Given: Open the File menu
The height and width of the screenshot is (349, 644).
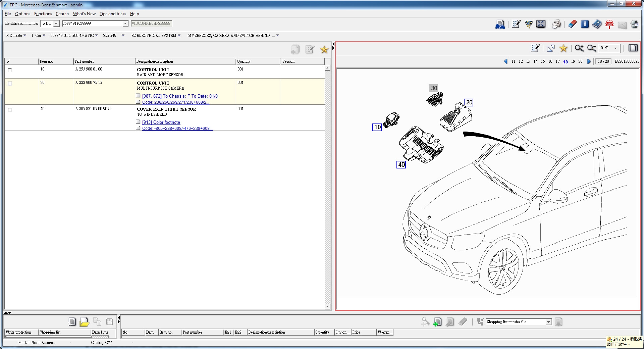Looking at the screenshot, I should pyautogui.click(x=8, y=14).
